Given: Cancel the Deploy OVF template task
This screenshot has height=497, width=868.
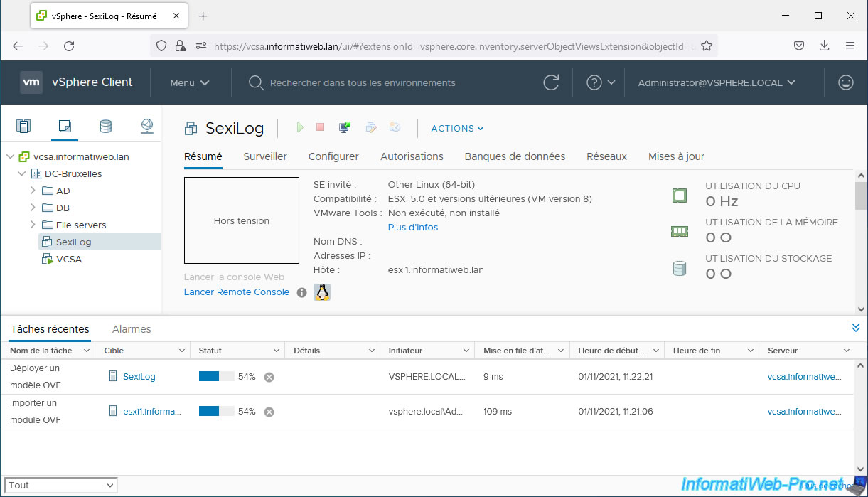Looking at the screenshot, I should tap(269, 377).
